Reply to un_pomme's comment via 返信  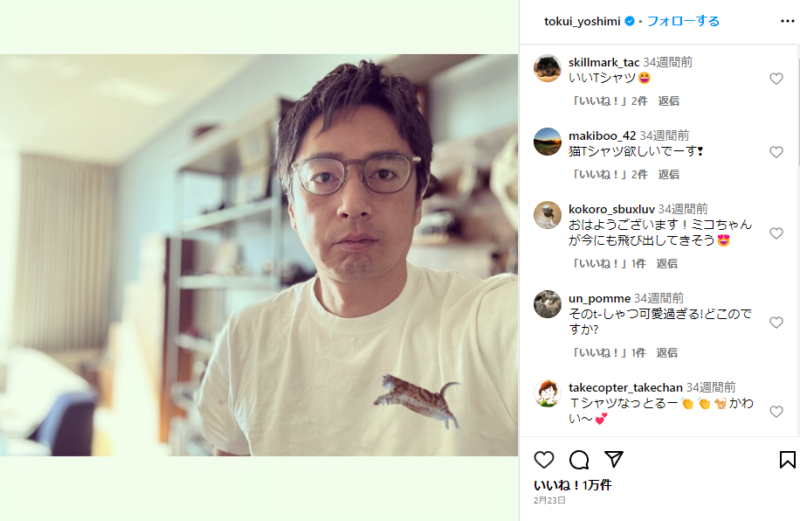667,353
